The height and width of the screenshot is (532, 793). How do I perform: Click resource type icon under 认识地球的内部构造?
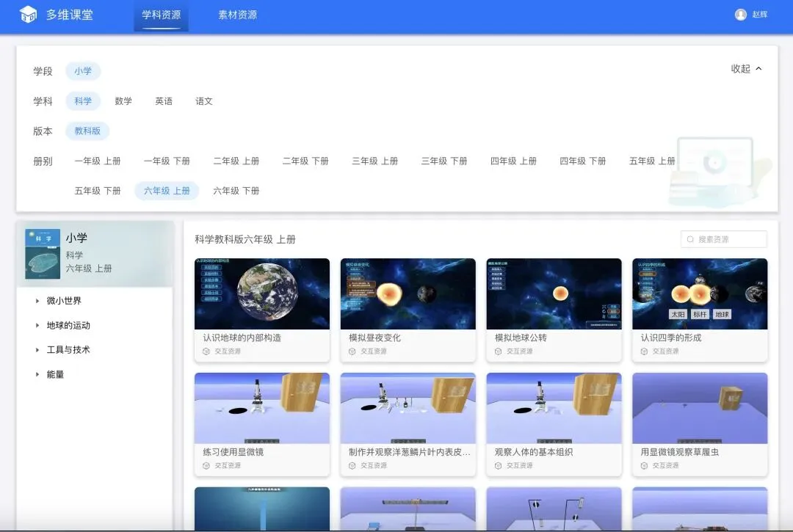pyautogui.click(x=206, y=351)
